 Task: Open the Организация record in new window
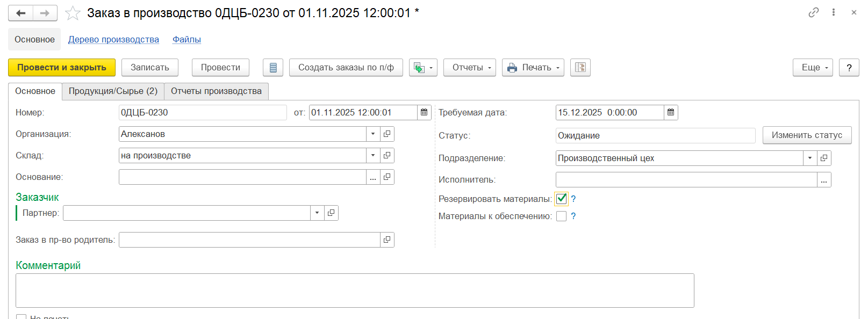pos(387,134)
